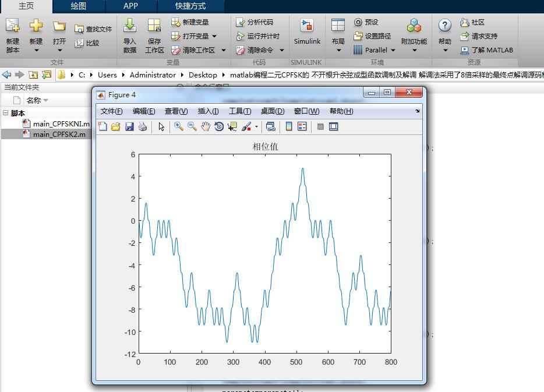This screenshot has width=544, height=392.
Task: Select the Zoom Out tool
Action: (x=192, y=126)
